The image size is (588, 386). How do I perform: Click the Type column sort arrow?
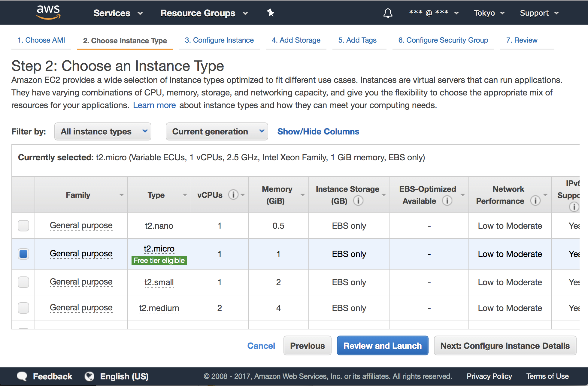point(185,195)
